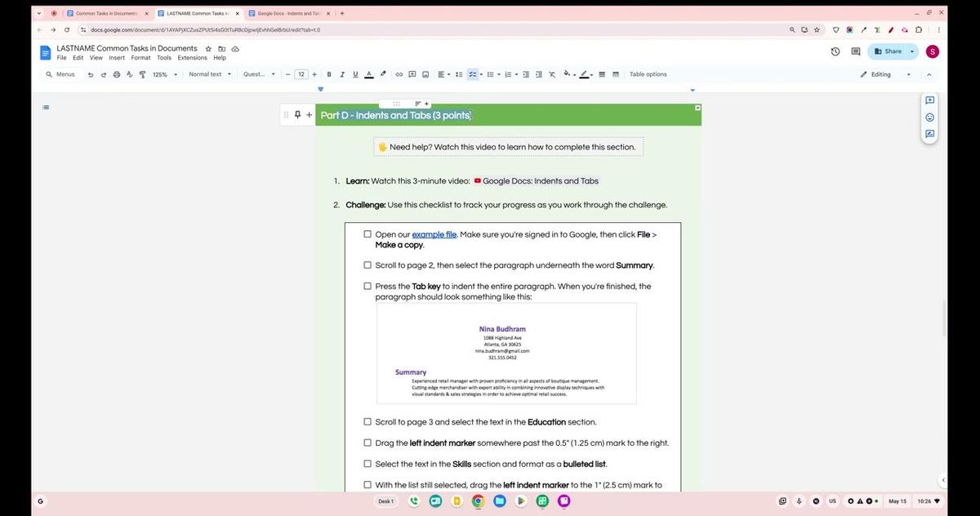The height and width of the screenshot is (516, 980).
Task: Check the 'Scroll to page 2' checkbox
Action: (367, 265)
